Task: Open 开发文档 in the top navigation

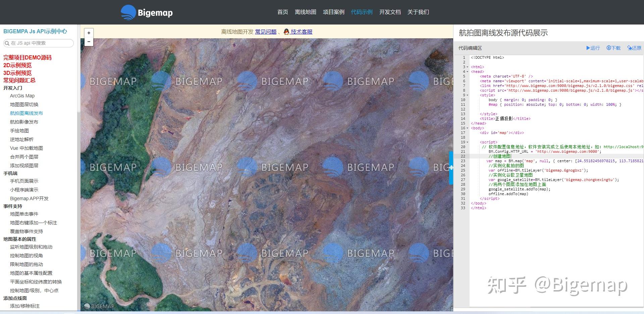Action: (x=390, y=12)
